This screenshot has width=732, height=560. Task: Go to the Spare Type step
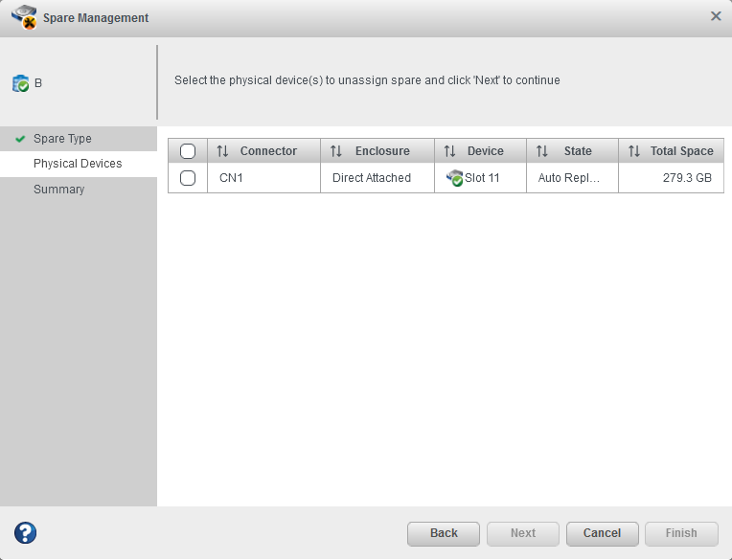click(62, 139)
